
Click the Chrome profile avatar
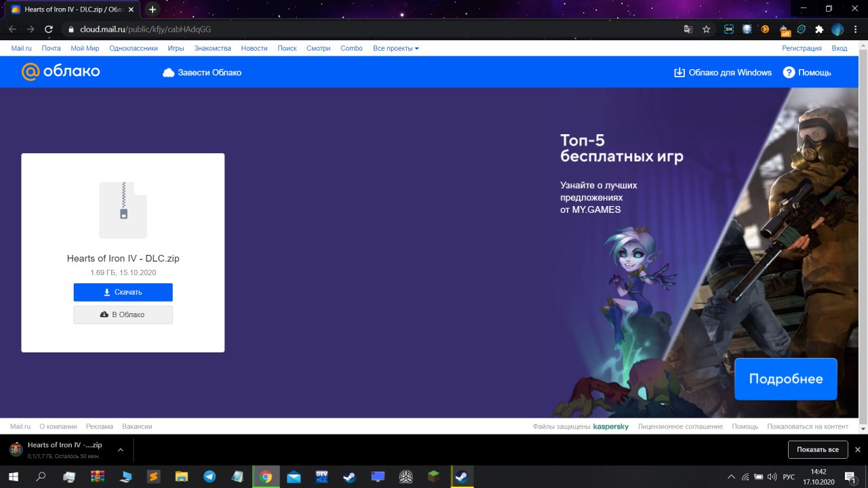coord(837,29)
